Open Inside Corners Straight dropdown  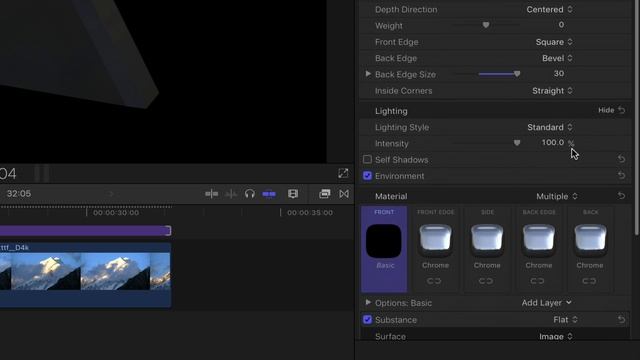tap(552, 91)
